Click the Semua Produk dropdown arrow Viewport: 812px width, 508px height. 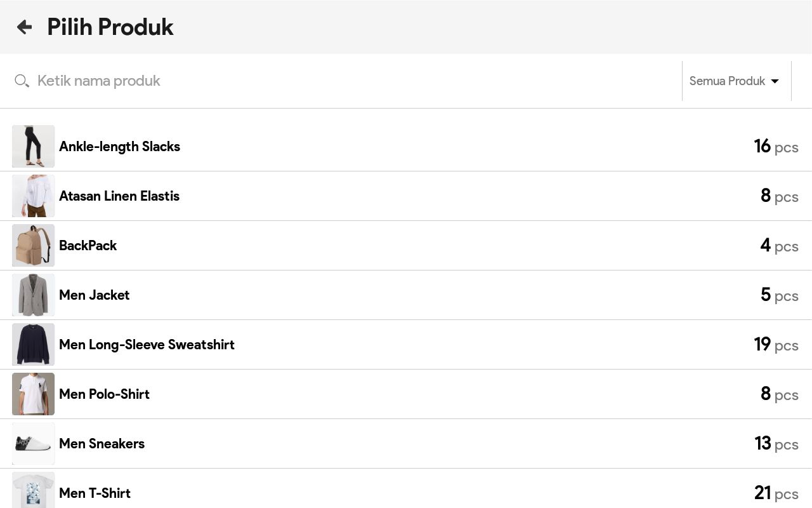pyautogui.click(x=775, y=81)
